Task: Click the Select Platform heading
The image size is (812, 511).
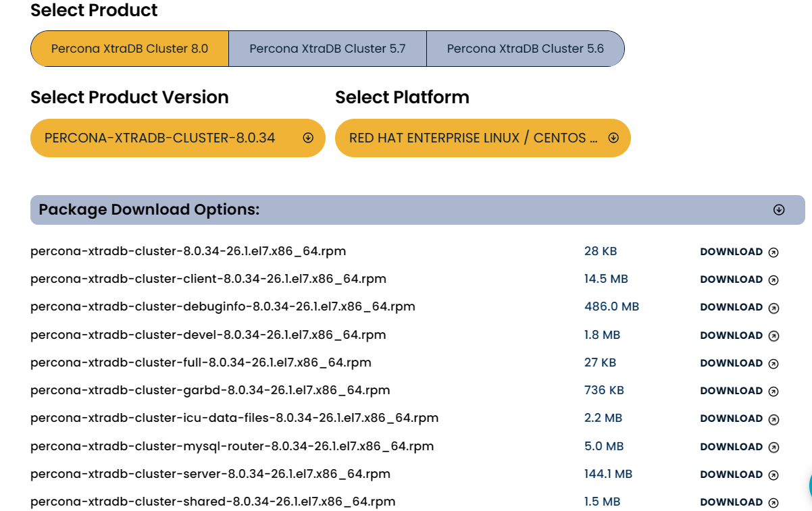Action: click(x=402, y=97)
